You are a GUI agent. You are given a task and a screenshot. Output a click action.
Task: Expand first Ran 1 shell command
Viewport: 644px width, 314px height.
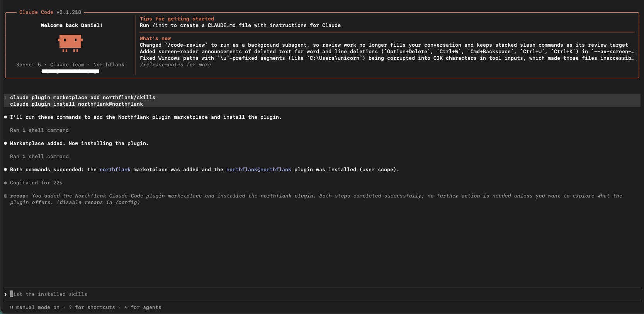pyautogui.click(x=39, y=130)
